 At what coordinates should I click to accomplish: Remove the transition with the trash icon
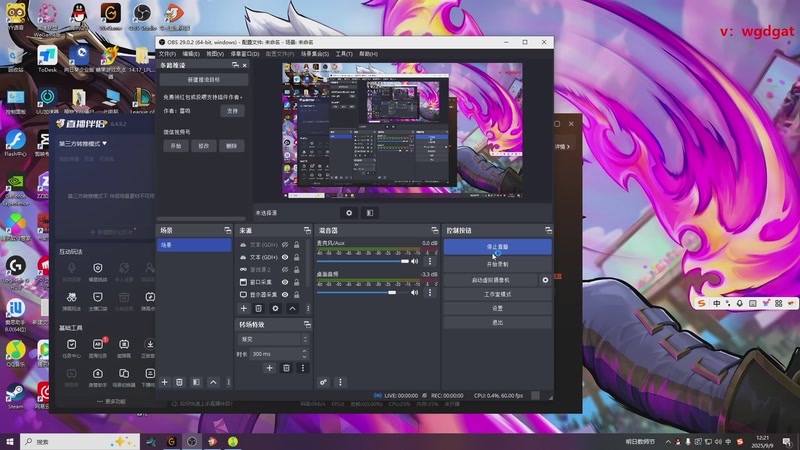pyautogui.click(x=286, y=368)
